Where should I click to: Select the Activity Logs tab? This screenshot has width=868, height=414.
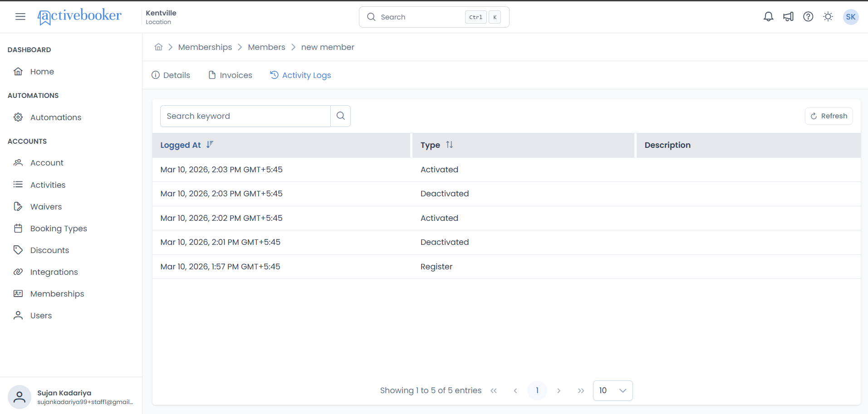pos(300,75)
